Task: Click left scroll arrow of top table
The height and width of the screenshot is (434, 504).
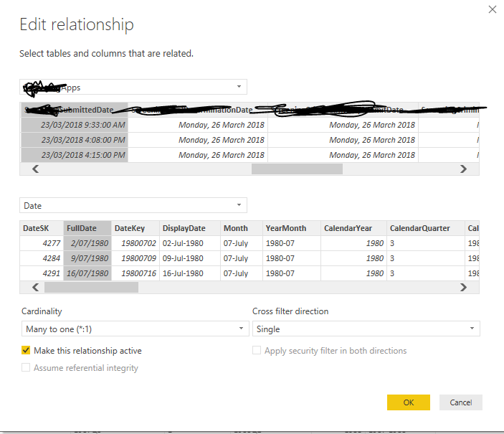Action: (36, 169)
